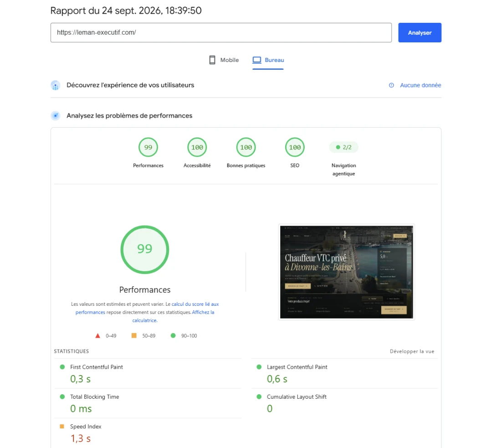Viewport: 501px width, 448px height.
Task: Click the orange square 50–89 legend icon
Action: coord(134,335)
